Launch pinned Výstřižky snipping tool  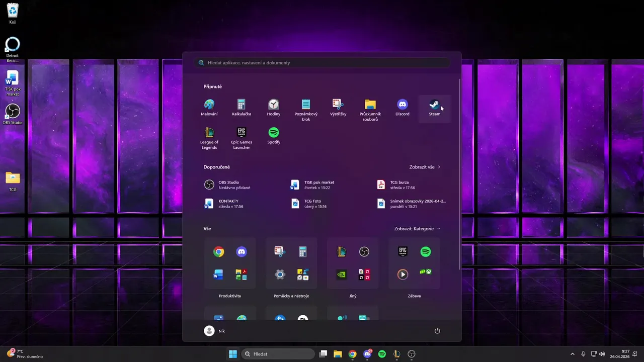[338, 108]
